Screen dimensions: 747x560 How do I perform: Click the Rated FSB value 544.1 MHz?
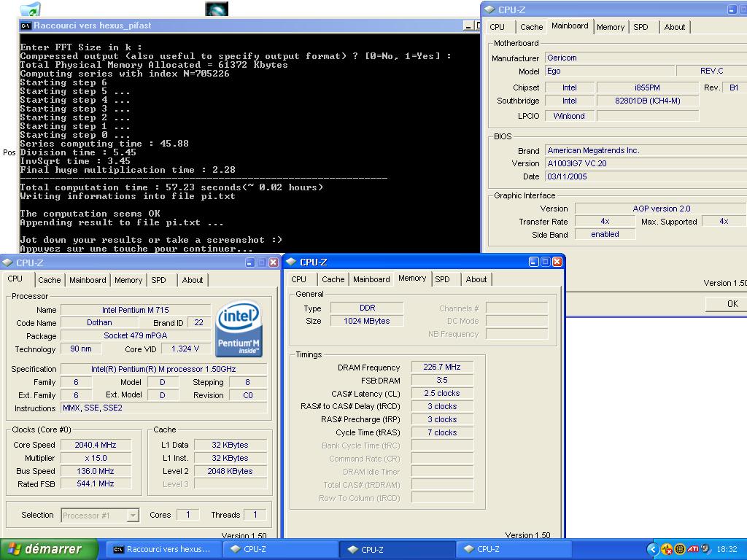pyautogui.click(x=96, y=484)
